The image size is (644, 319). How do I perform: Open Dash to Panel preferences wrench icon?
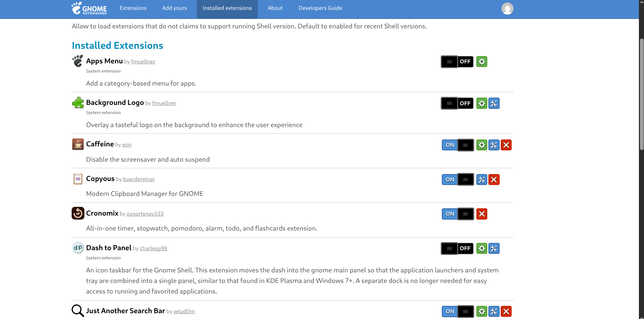(494, 248)
